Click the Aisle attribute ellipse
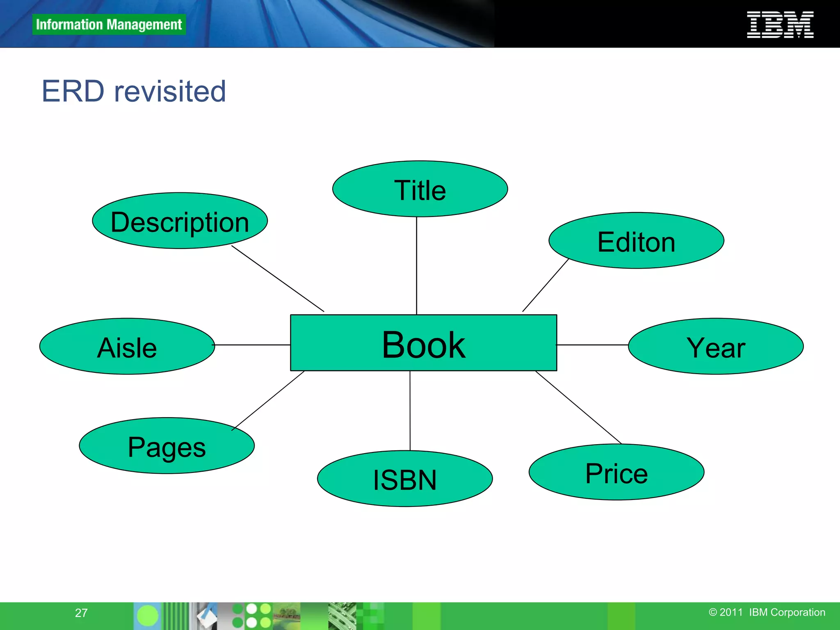840x630 pixels. pyautogui.click(x=127, y=347)
